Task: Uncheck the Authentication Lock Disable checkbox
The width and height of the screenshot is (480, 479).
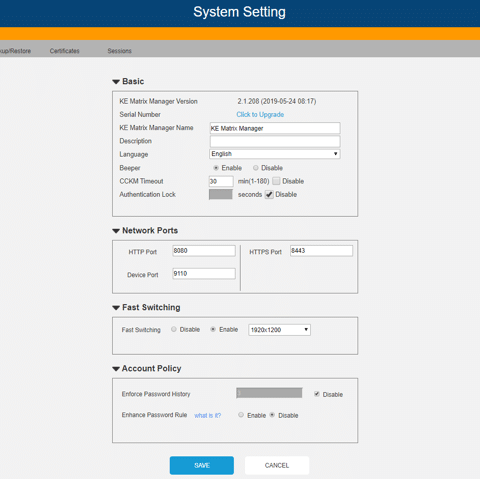Action: point(269,195)
